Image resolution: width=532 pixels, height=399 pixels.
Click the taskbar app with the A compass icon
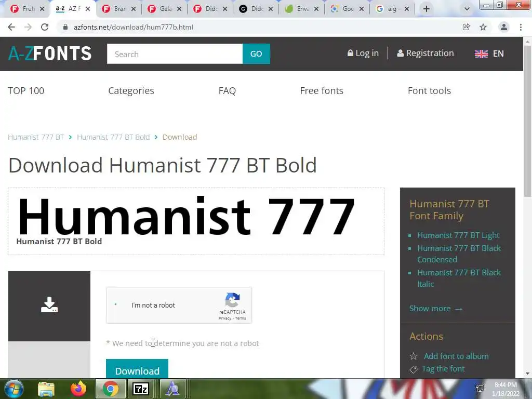tap(172, 389)
